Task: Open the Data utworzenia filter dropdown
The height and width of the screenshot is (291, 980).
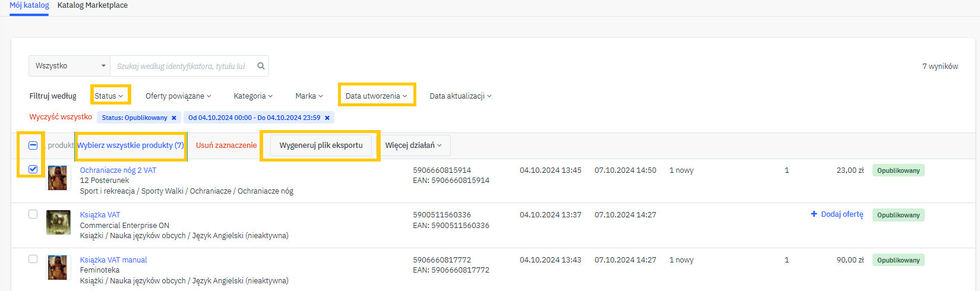Action: (x=376, y=96)
